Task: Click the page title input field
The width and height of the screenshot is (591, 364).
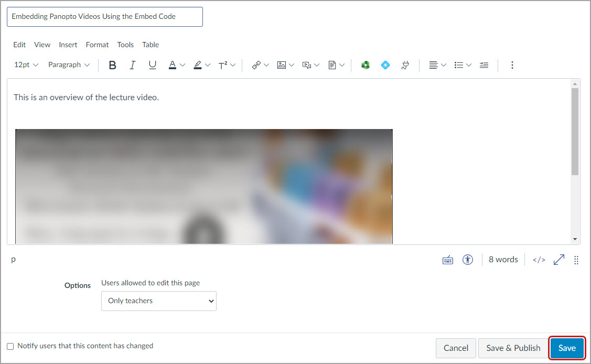Action: (105, 17)
